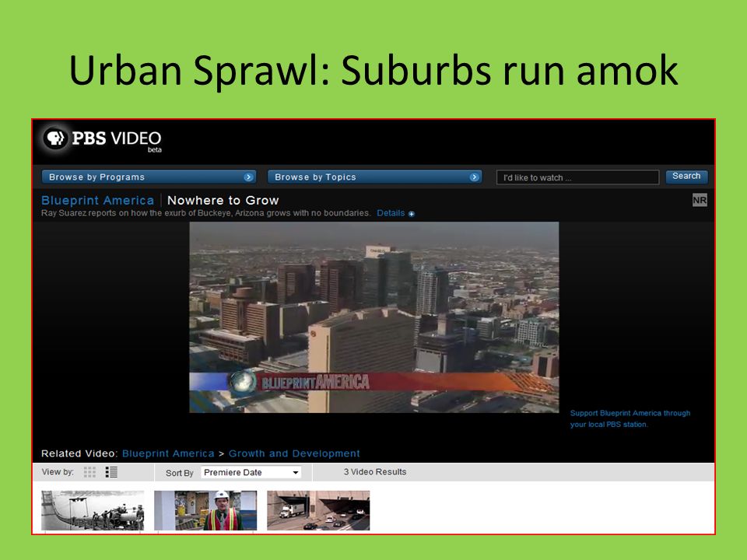Click the '3 Video Results' text
The height and width of the screenshot is (560, 747).
click(375, 472)
